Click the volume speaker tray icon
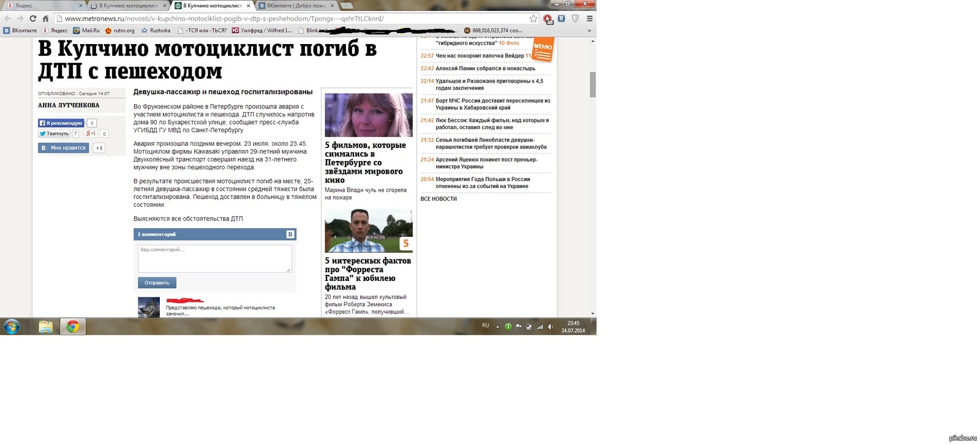The height and width of the screenshot is (445, 980). point(550,327)
